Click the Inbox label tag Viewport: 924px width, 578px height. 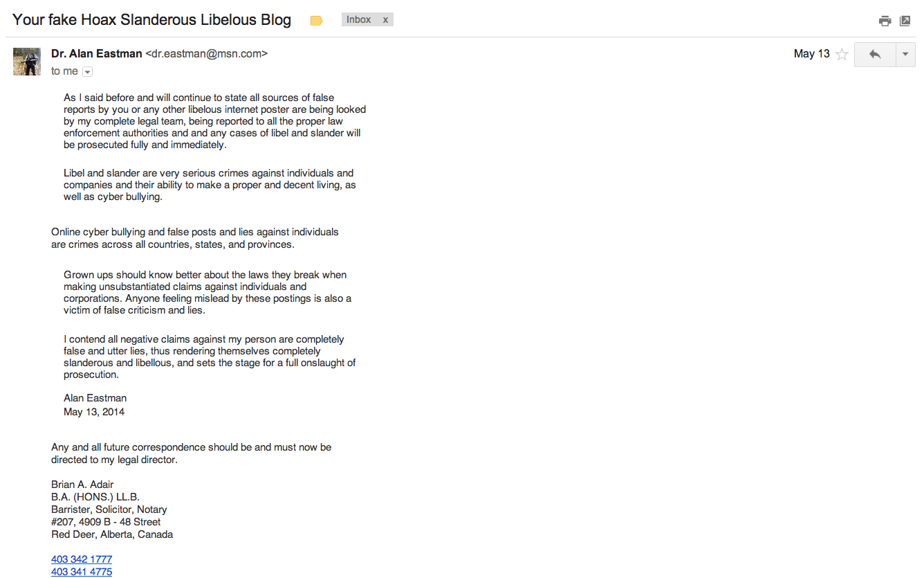359,20
